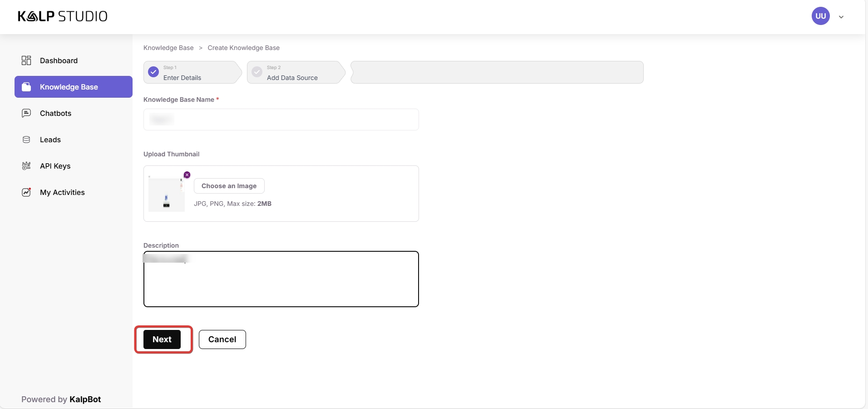The height and width of the screenshot is (409, 868).
Task: Select the Enter Details step
Action: 182,78
